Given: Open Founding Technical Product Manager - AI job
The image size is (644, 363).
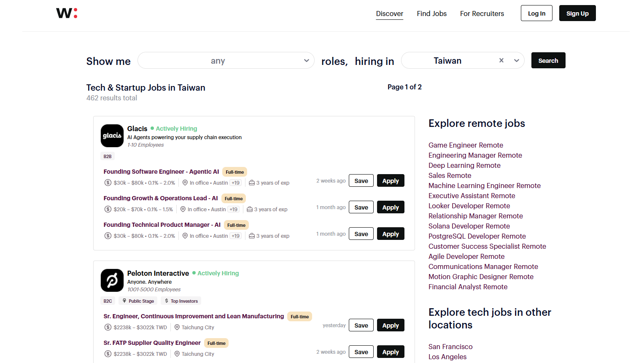Looking at the screenshot, I should pos(162,225).
